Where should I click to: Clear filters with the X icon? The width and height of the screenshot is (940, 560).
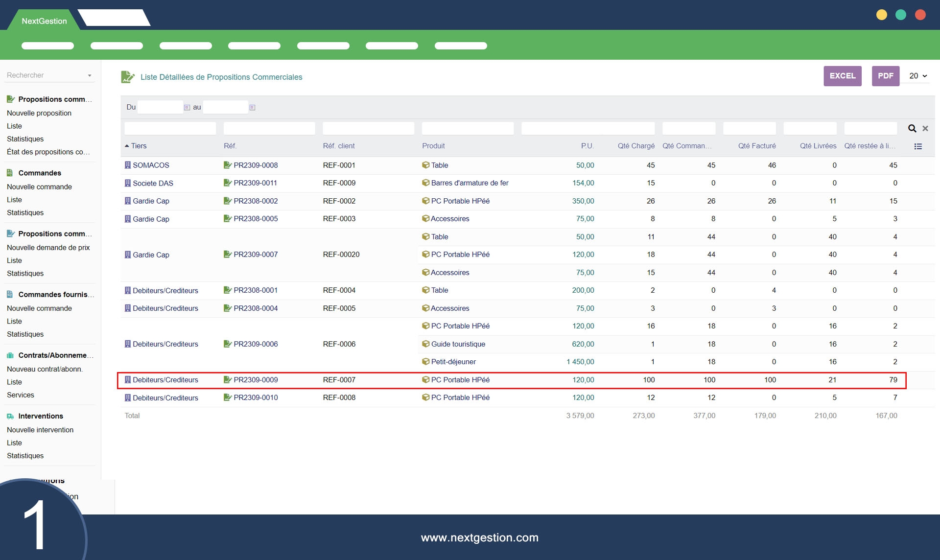pos(925,128)
